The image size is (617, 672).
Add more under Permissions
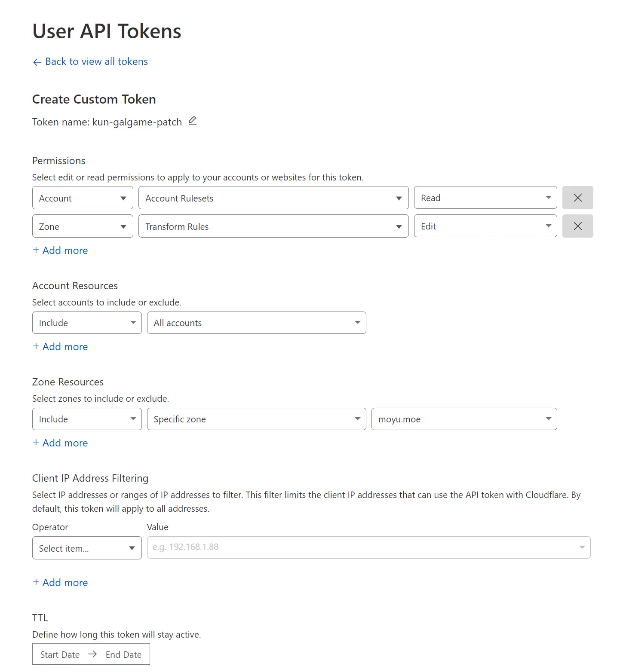[x=61, y=250]
